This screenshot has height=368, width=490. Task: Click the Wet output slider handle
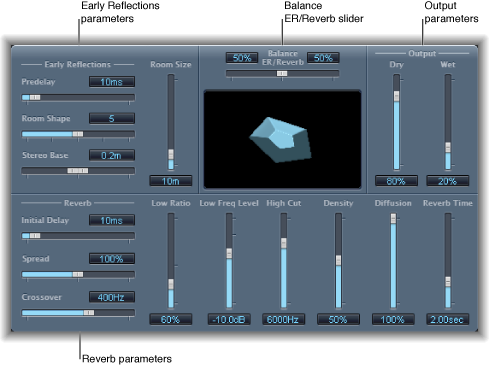448,147
